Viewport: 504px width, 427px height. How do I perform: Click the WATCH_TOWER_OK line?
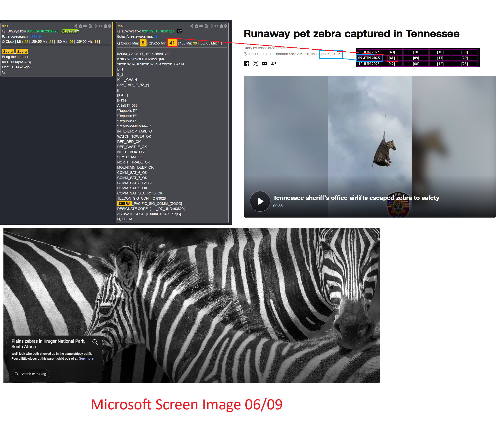[134, 136]
